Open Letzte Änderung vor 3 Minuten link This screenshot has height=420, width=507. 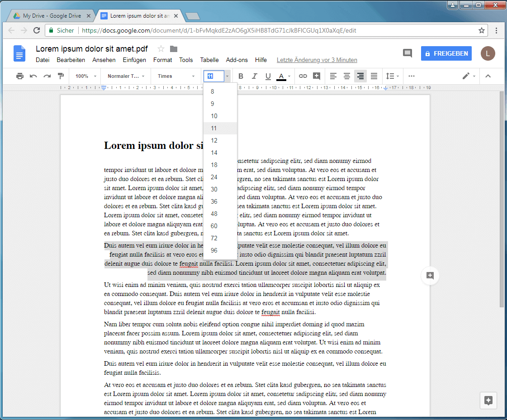317,60
